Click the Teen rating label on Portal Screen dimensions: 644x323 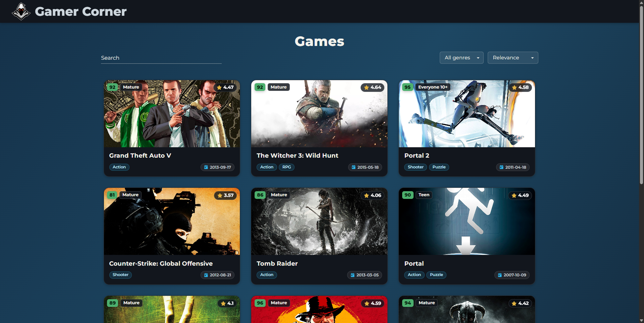(x=424, y=195)
